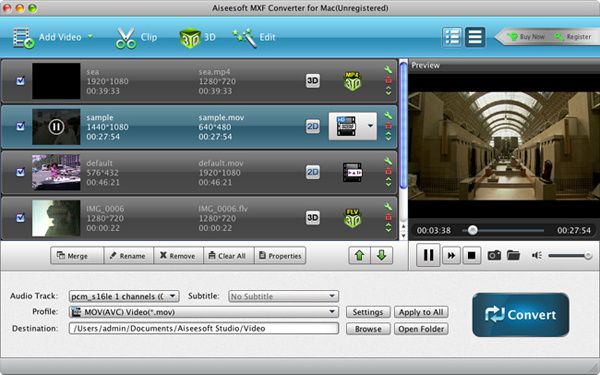Click the Register link in the top right

click(573, 37)
